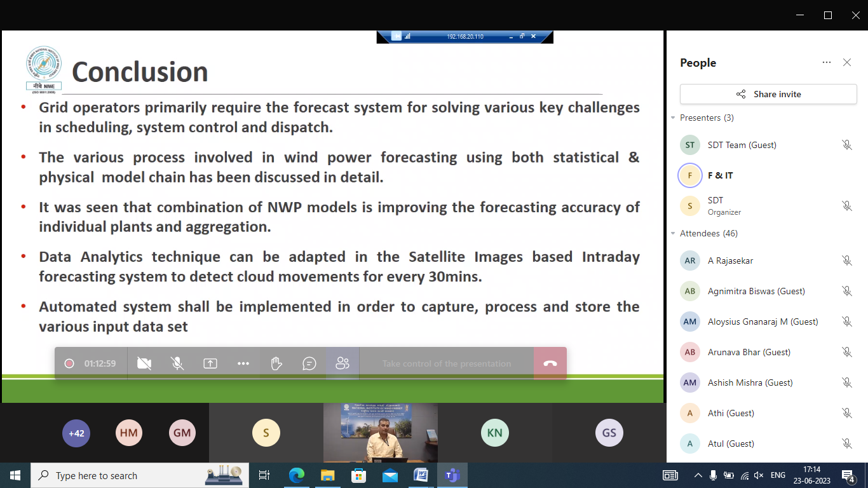This screenshot has width=868, height=488.
Task: Hang up the call
Action: click(x=550, y=363)
